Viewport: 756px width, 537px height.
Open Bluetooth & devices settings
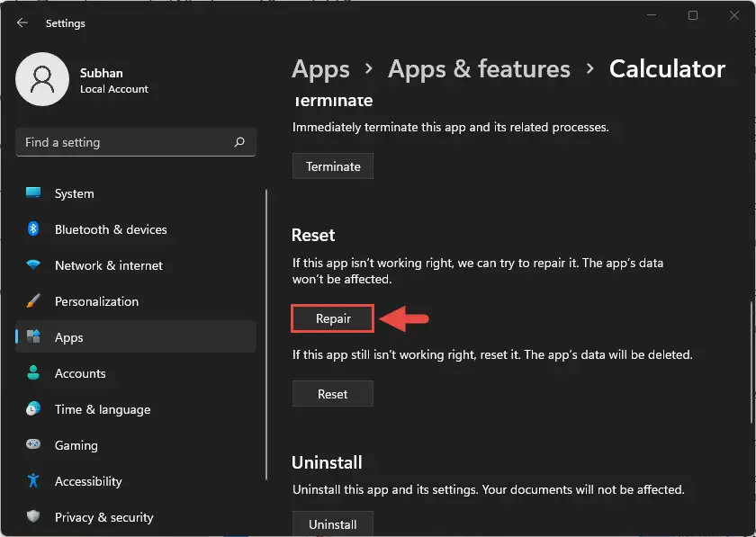pos(136,229)
